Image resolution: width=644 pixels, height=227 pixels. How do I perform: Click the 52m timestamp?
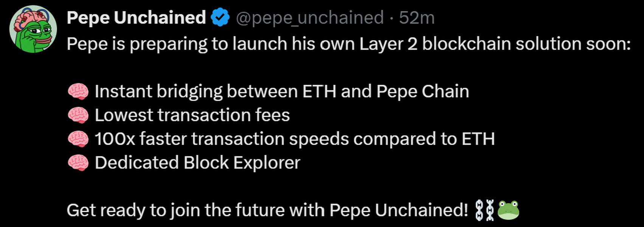pyautogui.click(x=417, y=18)
